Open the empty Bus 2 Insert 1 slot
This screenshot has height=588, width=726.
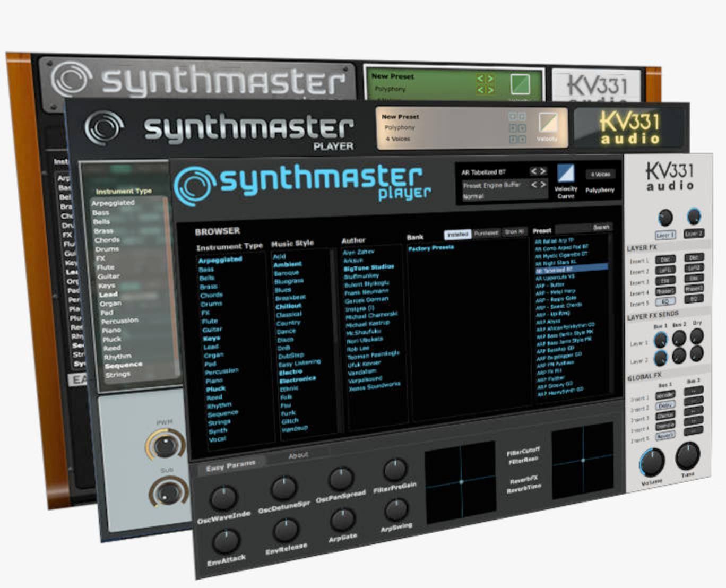tap(693, 391)
